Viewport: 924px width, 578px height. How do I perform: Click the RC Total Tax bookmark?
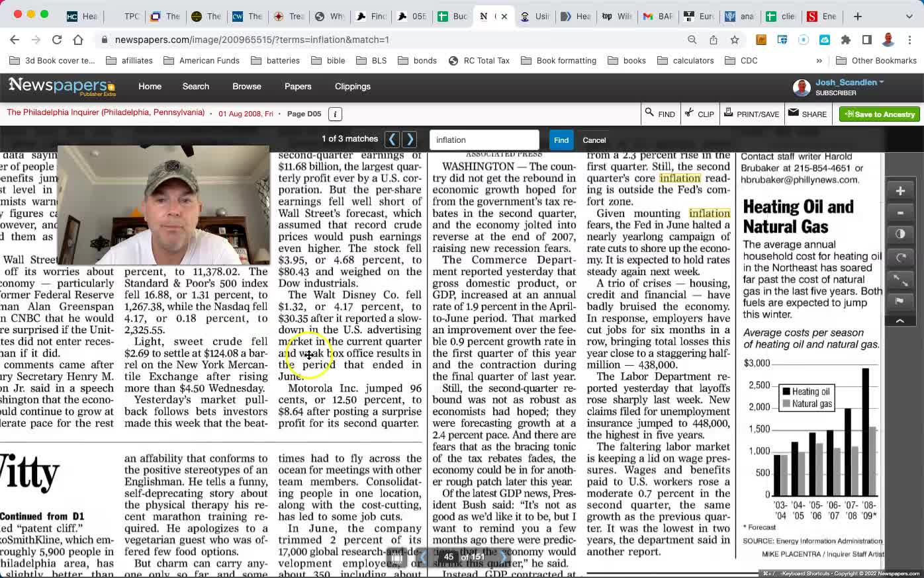point(479,61)
